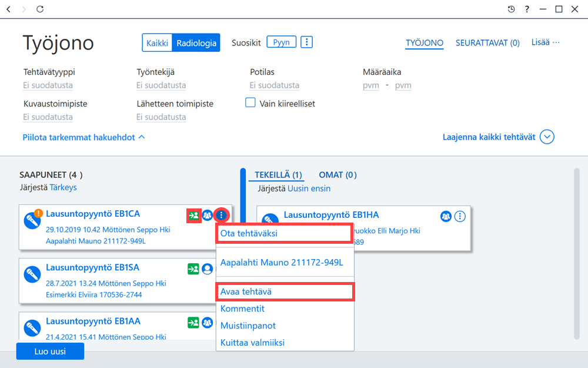
Task: Open the Lausuntopyyntö EB1SA task link
Action: [93, 267]
